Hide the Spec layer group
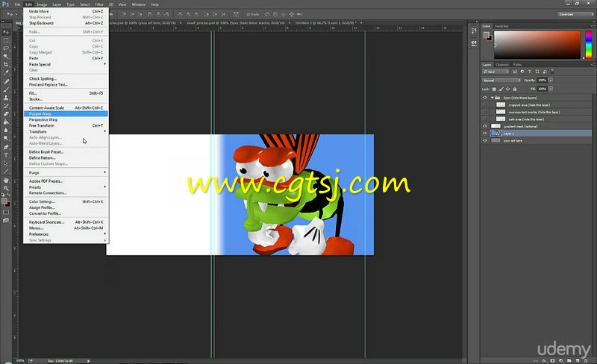Viewport: 597px width, 364px height. coord(484,98)
